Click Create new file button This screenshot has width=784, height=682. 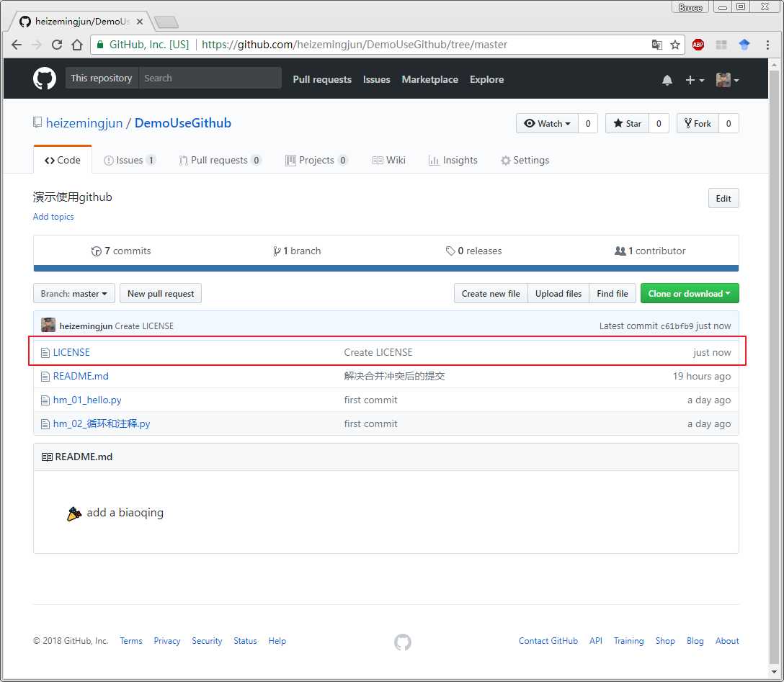click(x=491, y=293)
